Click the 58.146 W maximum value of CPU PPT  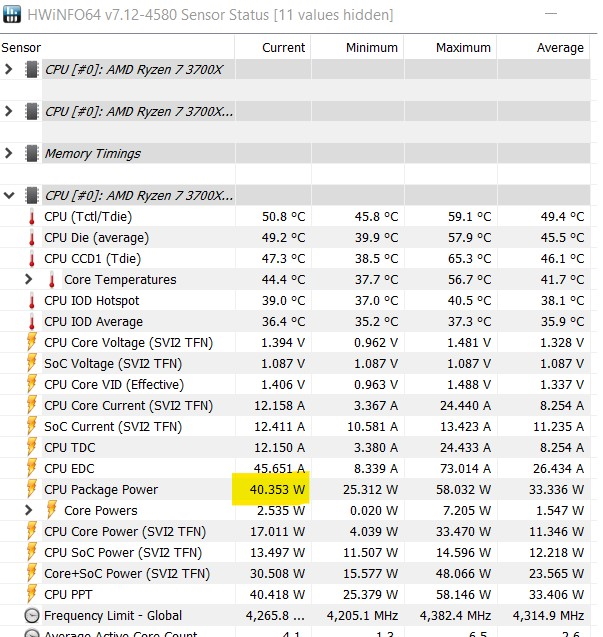[x=463, y=595]
